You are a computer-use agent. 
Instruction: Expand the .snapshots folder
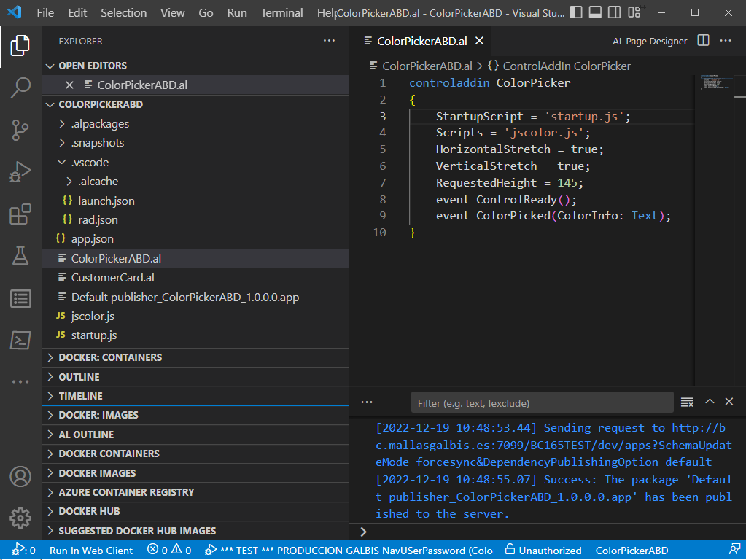pos(62,143)
